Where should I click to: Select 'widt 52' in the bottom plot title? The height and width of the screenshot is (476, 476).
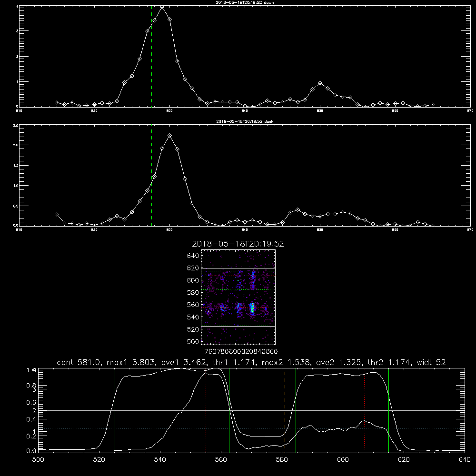point(431,362)
